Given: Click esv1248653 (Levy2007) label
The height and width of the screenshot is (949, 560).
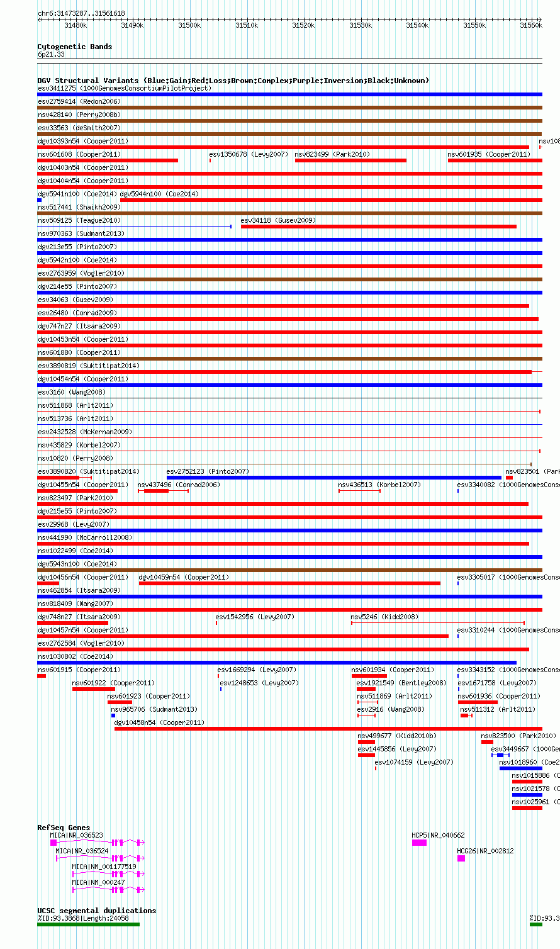Looking at the screenshot, I should click(259, 683).
